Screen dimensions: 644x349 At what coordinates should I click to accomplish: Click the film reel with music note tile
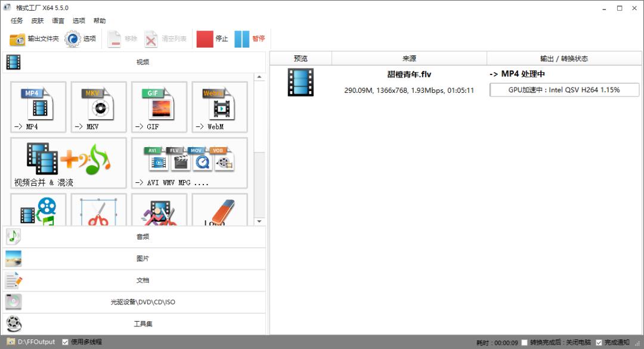point(38,210)
